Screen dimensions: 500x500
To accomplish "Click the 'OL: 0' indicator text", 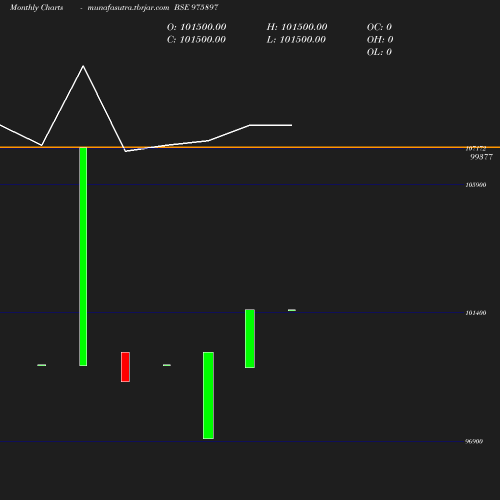I will click(379, 52).
